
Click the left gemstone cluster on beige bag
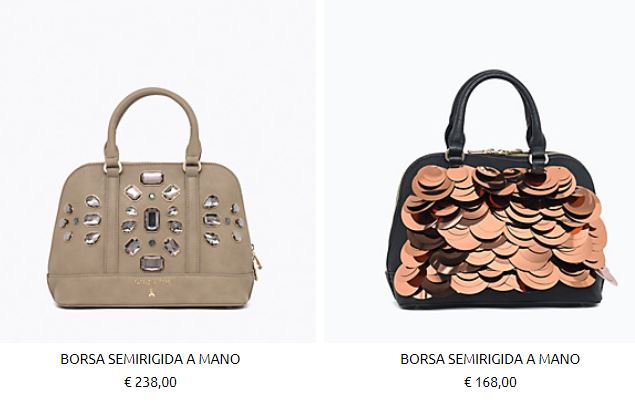(81, 221)
